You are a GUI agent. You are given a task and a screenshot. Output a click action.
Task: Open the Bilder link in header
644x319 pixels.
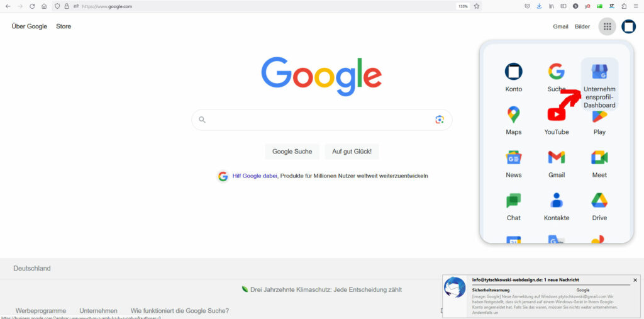582,26
